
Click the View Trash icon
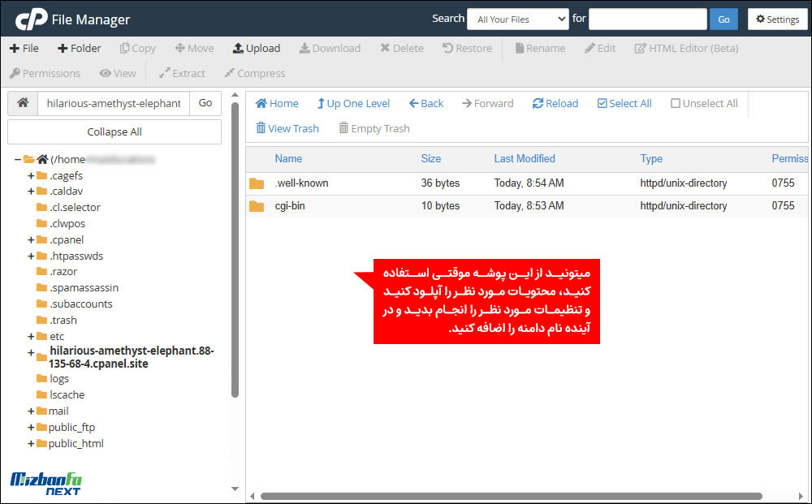[287, 128]
